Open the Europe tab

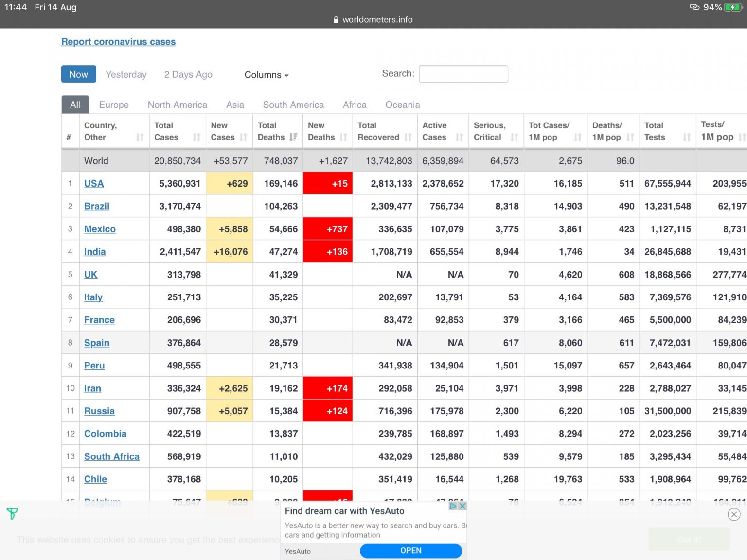point(114,105)
